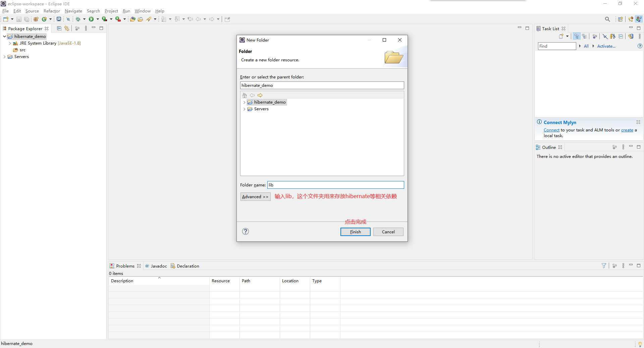Collapse All in Package Explorer toolbar
The image size is (644, 348).
(59, 28)
